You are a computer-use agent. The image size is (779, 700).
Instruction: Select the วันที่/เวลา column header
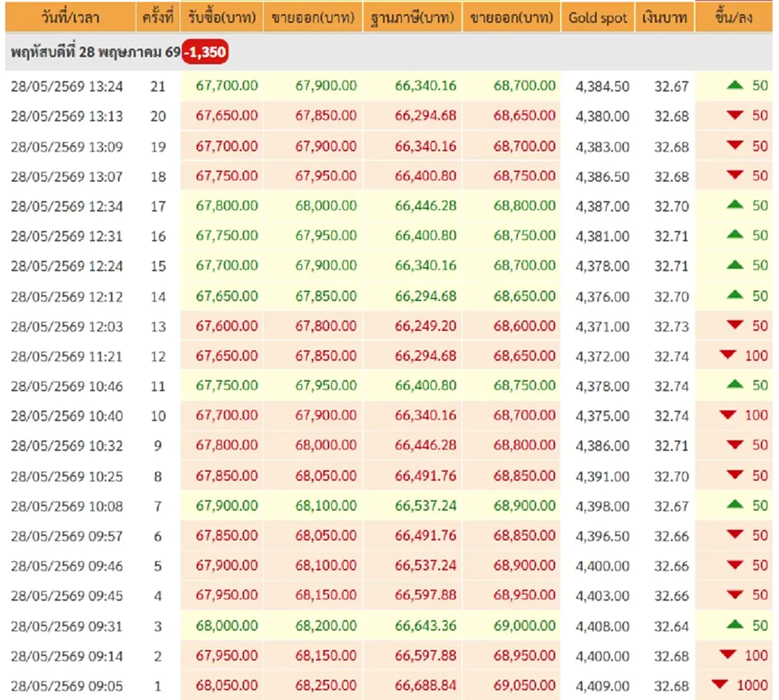71,17
